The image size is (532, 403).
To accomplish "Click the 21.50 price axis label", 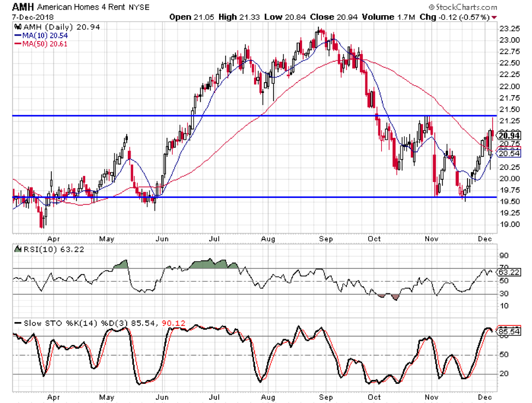I will 509,109.
